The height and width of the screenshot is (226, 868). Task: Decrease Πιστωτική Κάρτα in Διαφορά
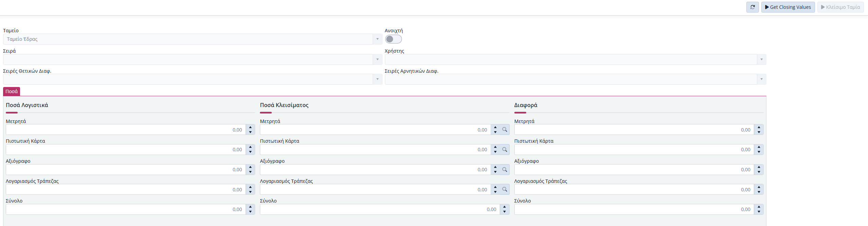[759, 152]
